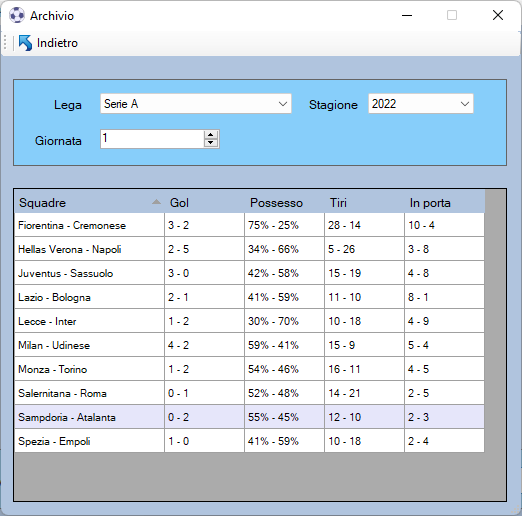Decrease Giornata with the down arrow
The width and height of the screenshot is (522, 516).
coord(210,143)
